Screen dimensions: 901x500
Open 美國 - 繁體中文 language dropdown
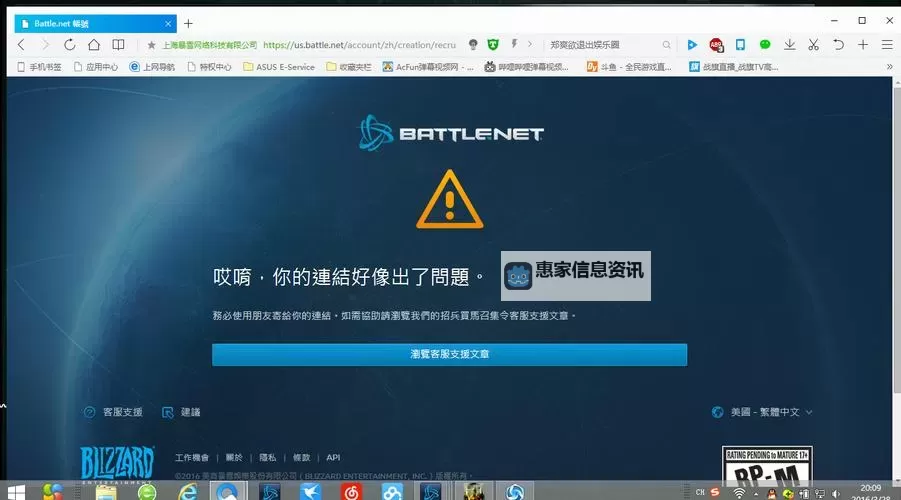[x=763, y=412]
